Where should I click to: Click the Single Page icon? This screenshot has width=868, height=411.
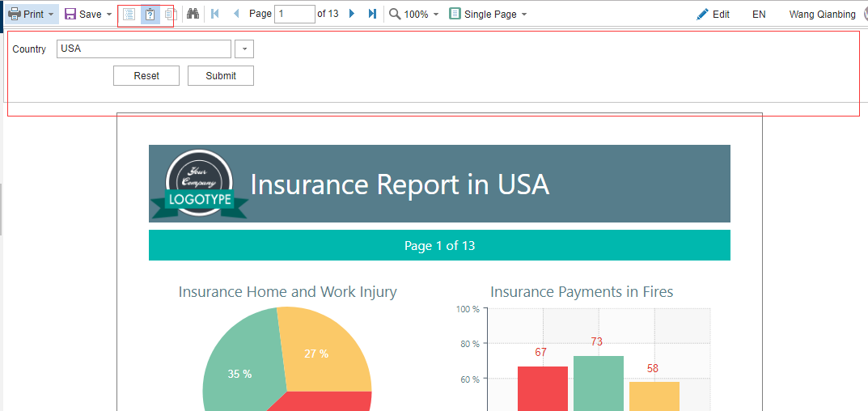(x=455, y=14)
